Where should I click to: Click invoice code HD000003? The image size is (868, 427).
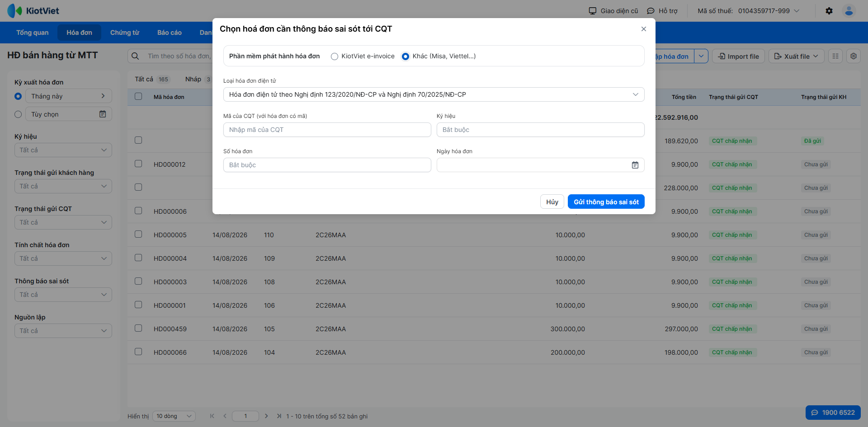[x=170, y=282]
